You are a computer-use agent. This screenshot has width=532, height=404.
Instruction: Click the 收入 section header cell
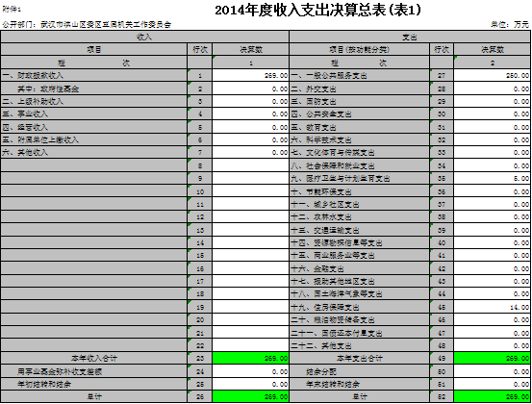[x=144, y=37]
